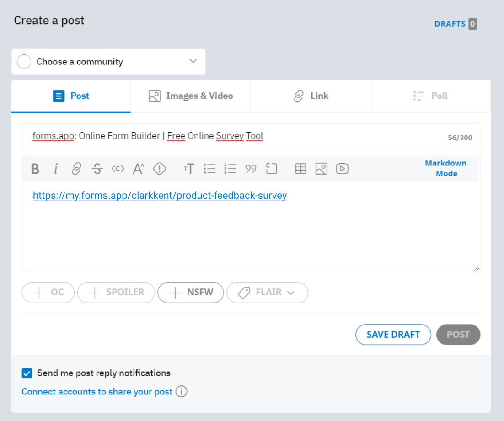Switch to the Images & Video tab

pos(190,96)
